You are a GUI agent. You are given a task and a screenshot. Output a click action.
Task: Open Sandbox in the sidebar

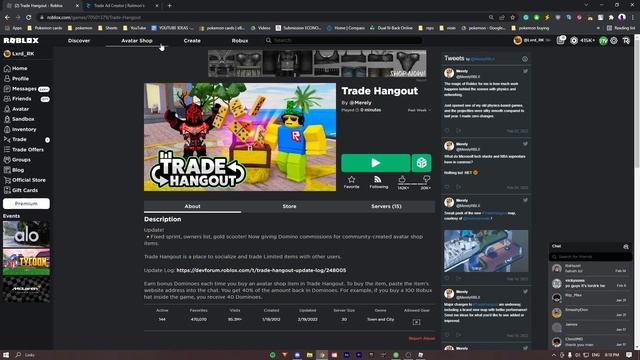pos(19,119)
